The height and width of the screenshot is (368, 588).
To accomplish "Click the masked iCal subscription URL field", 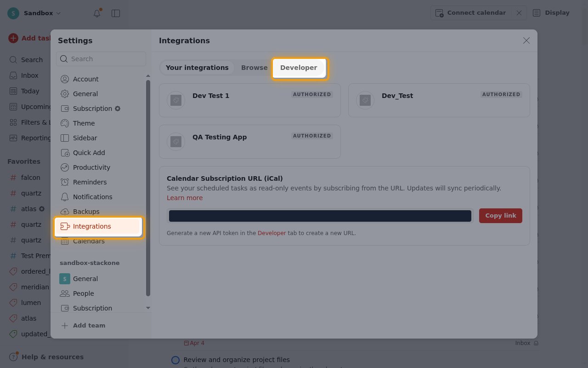I will pos(320,216).
